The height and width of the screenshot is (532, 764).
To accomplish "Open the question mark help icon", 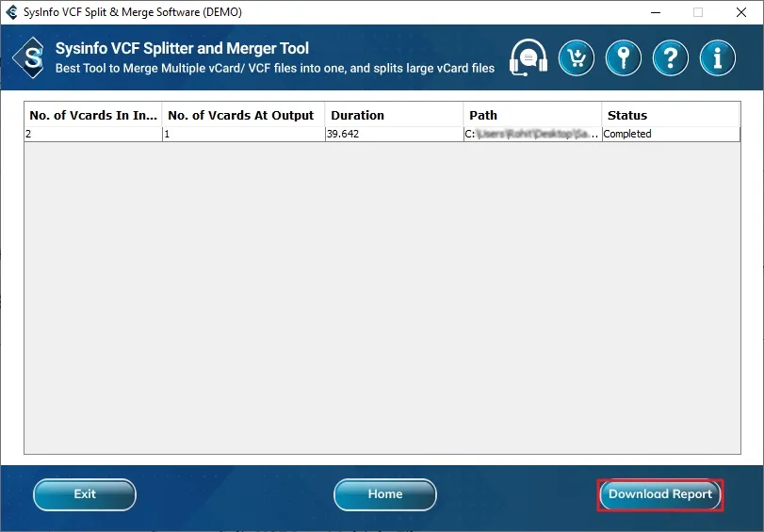I will [x=671, y=58].
